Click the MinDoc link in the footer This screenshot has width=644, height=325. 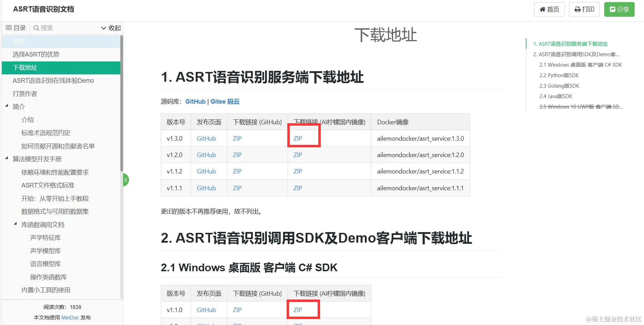pos(70,318)
